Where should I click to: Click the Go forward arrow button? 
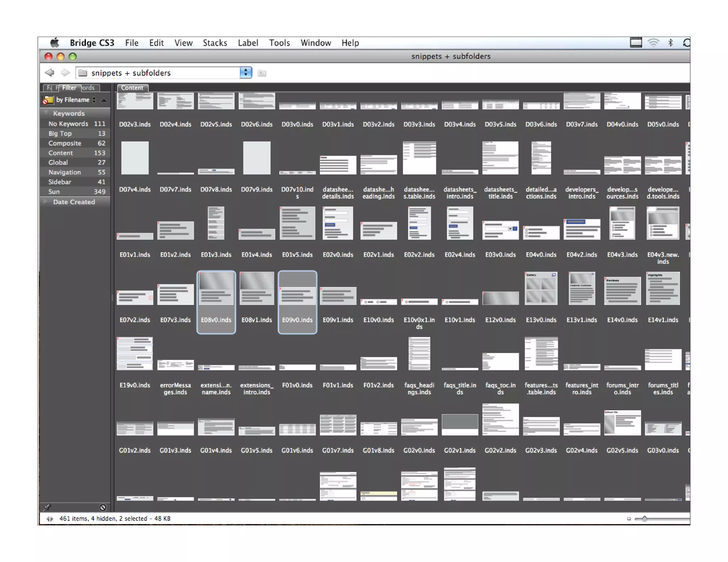click(65, 73)
